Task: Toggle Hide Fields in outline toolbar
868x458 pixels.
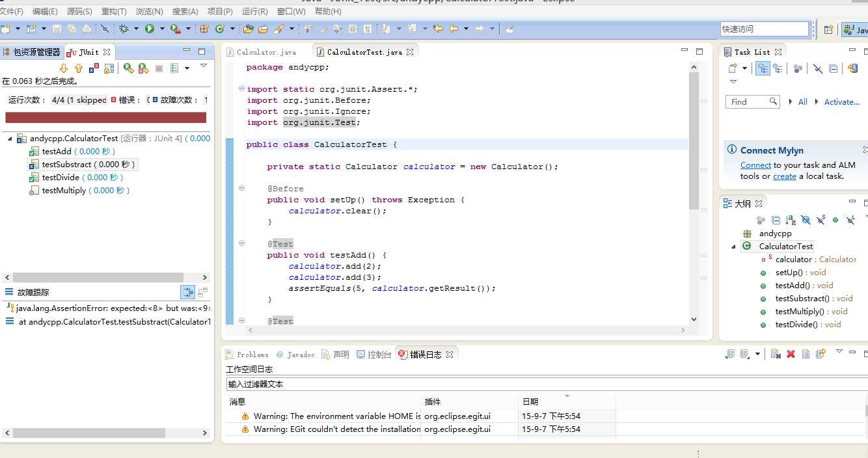Action: pyautogui.click(x=806, y=221)
